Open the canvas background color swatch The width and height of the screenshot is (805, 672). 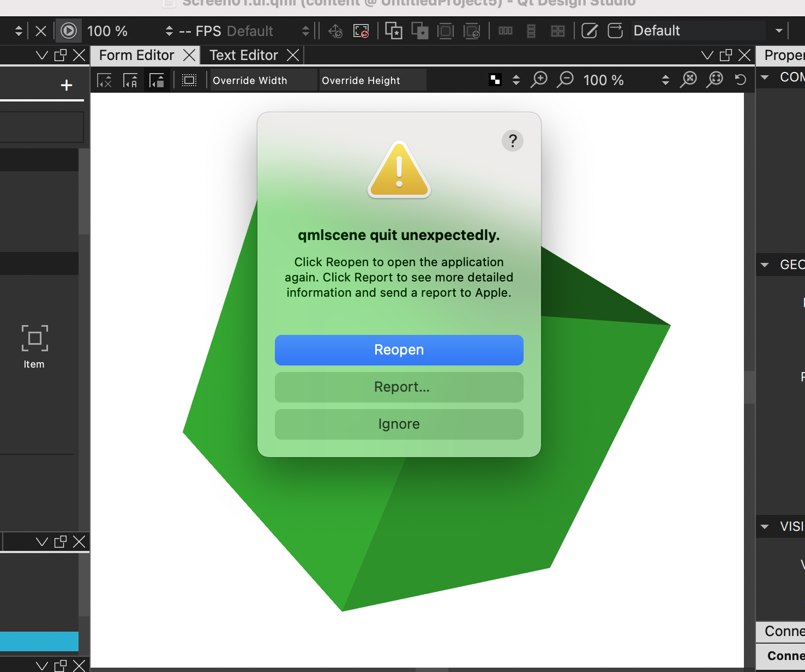click(x=495, y=80)
